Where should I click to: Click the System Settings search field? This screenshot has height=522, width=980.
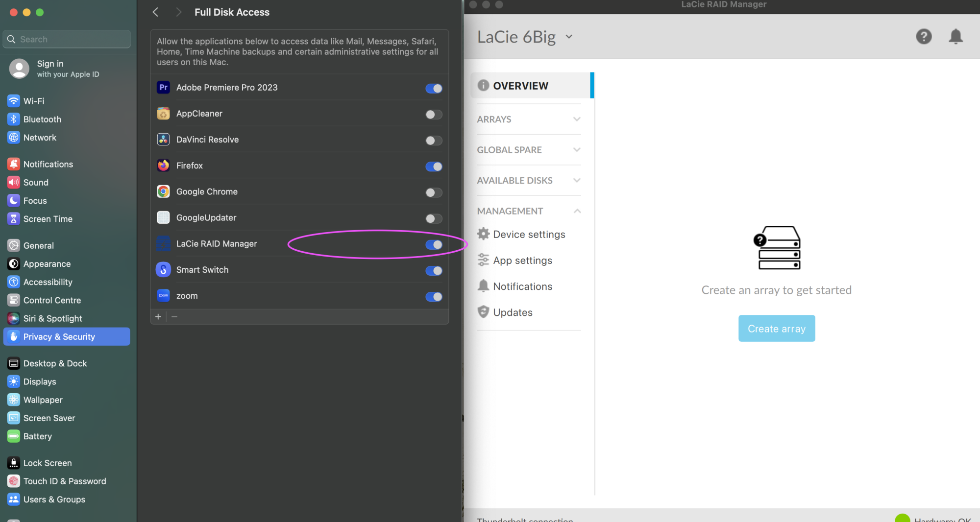(x=67, y=39)
